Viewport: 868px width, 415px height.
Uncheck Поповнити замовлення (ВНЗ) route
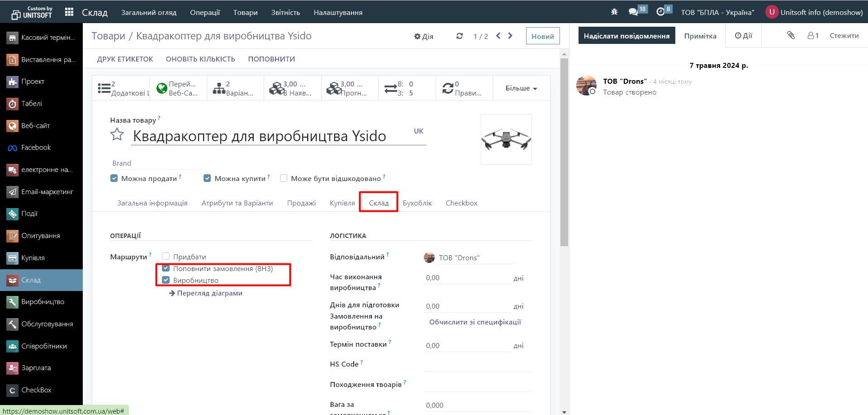coord(166,268)
